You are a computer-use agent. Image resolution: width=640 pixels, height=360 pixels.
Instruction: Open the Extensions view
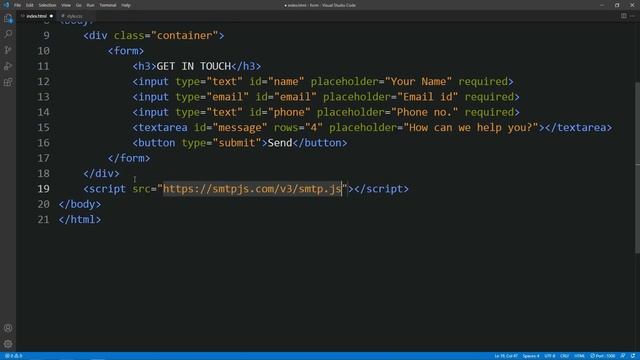coord(8,82)
